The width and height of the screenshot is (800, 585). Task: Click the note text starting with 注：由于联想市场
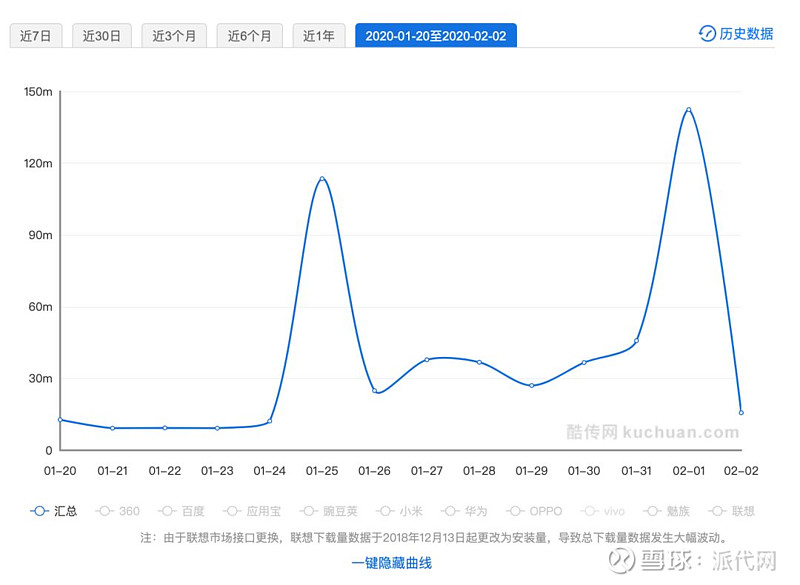[x=434, y=538]
